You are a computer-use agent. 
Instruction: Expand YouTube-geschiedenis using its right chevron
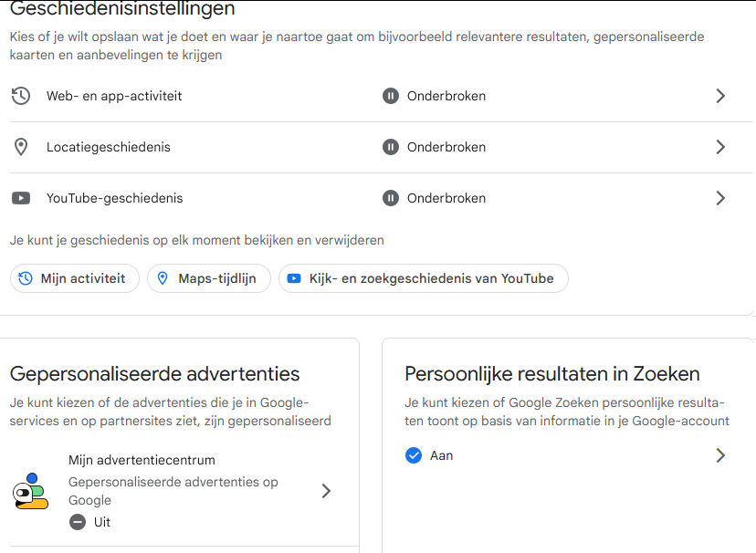(x=720, y=198)
